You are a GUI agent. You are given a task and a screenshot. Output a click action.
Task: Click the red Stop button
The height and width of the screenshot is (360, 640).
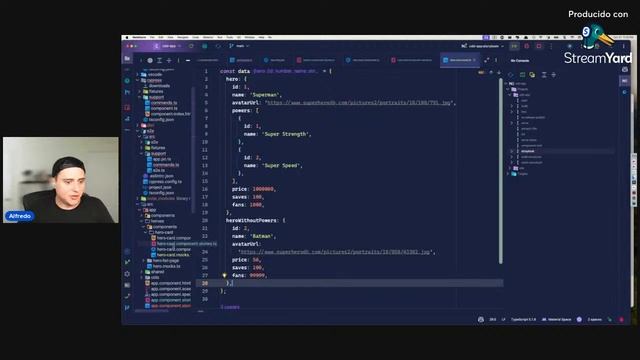coord(539,46)
